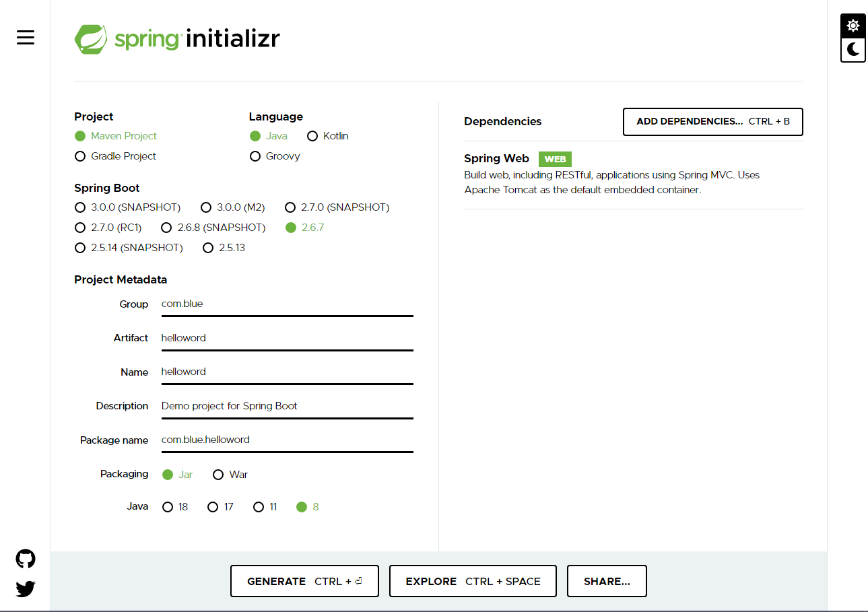The width and height of the screenshot is (868, 612).
Task: Edit the Artifact field containing helloword
Action: [286, 338]
